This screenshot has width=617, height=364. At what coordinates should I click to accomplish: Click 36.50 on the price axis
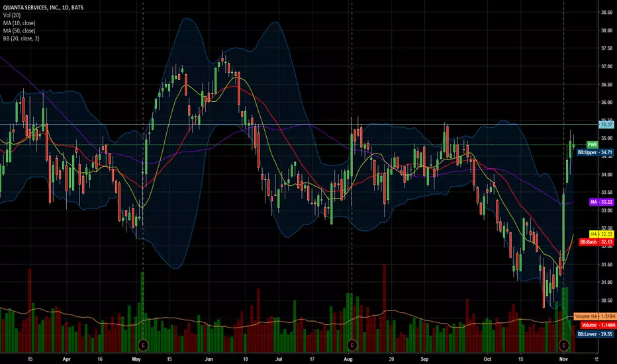[x=606, y=85]
